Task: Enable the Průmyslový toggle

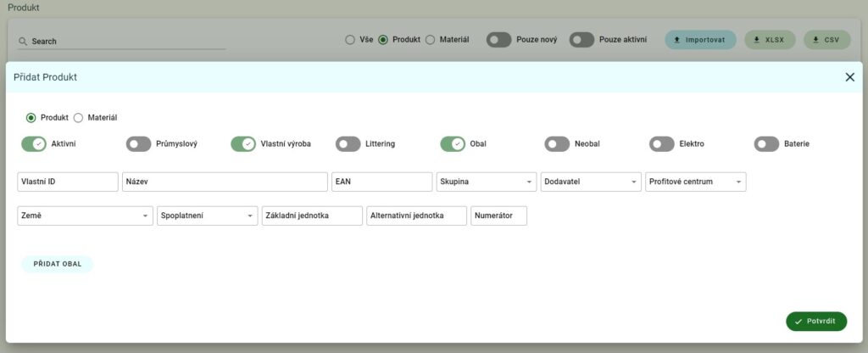Action: [x=138, y=144]
